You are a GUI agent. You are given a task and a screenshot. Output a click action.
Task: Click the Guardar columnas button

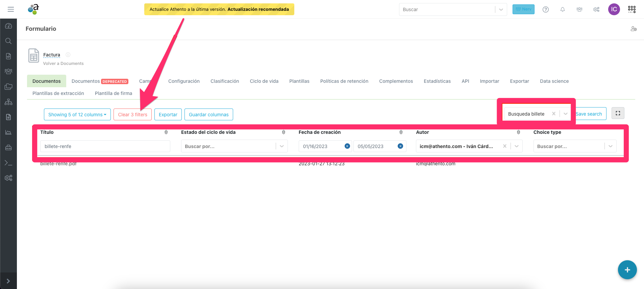click(208, 115)
